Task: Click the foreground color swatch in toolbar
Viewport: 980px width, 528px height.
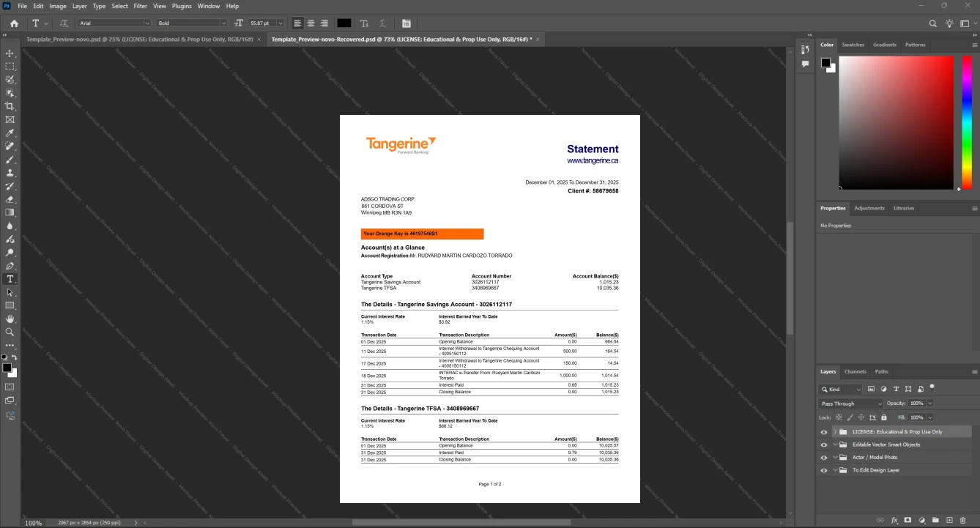Action: (x=7, y=368)
